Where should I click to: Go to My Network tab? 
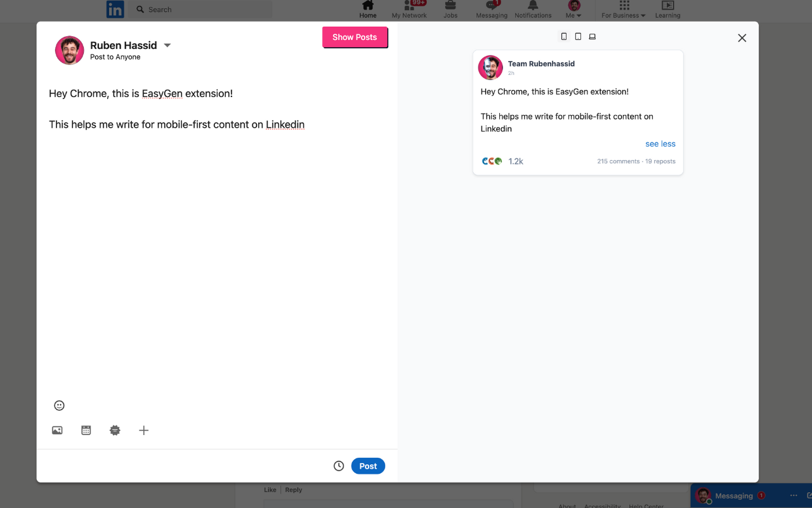coord(409,10)
